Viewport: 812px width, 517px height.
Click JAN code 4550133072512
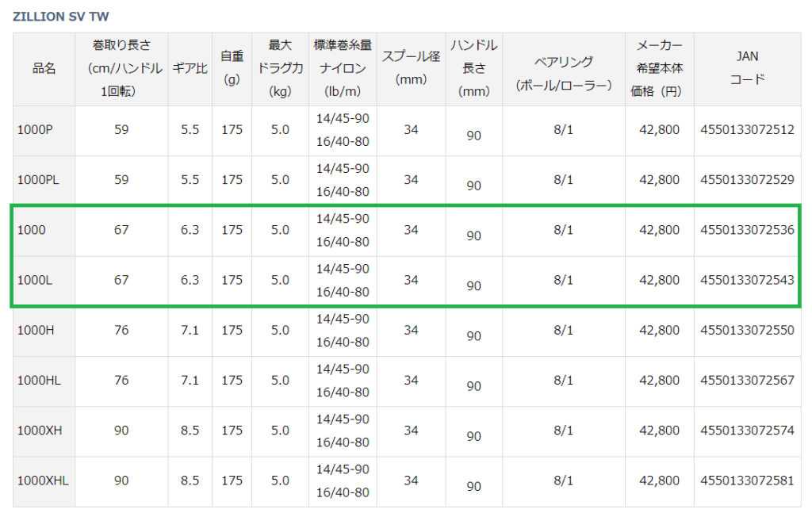747,130
